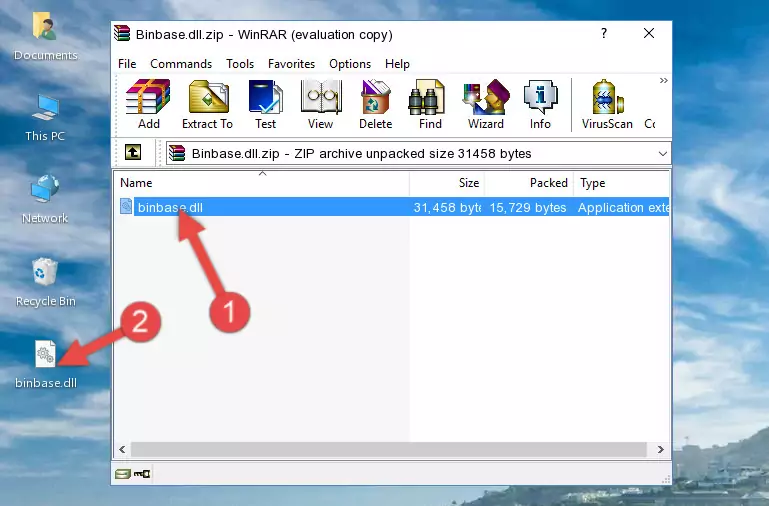Show more toolbar buttons chevron
The image size is (769, 506).
tap(664, 80)
